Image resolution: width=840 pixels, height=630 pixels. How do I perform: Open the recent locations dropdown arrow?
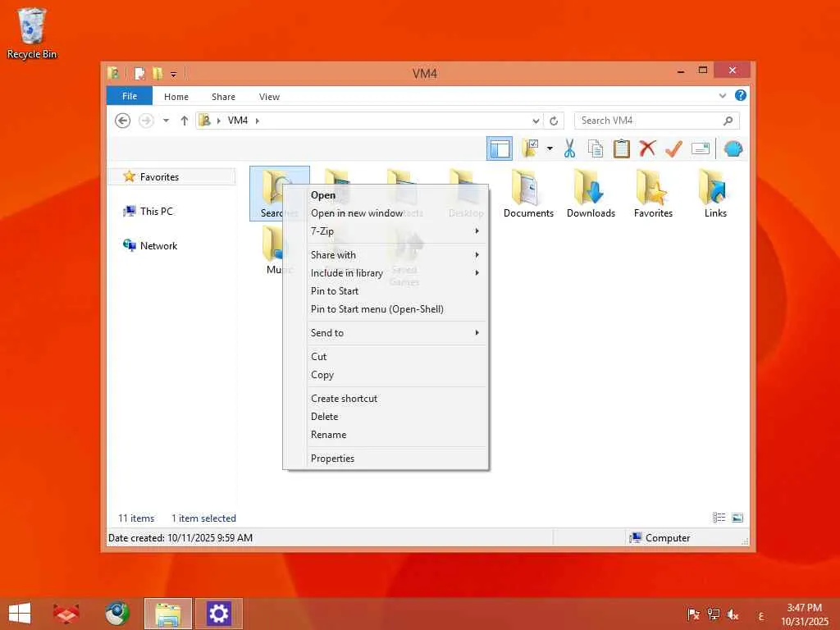tap(166, 121)
